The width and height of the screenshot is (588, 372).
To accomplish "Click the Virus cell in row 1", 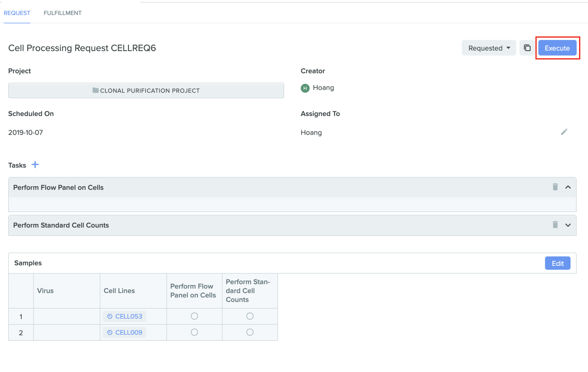I will [x=67, y=316].
